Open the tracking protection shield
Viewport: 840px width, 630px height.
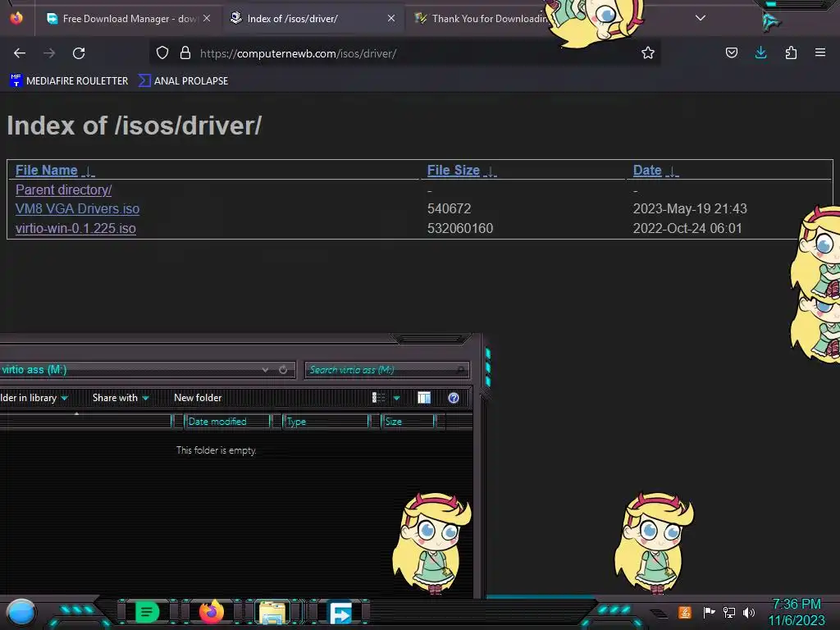pyautogui.click(x=162, y=52)
